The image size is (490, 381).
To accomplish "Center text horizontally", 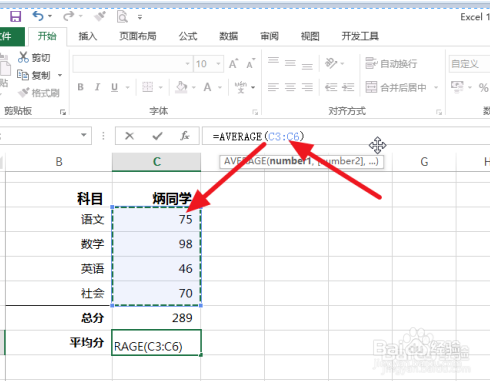I will point(290,87).
